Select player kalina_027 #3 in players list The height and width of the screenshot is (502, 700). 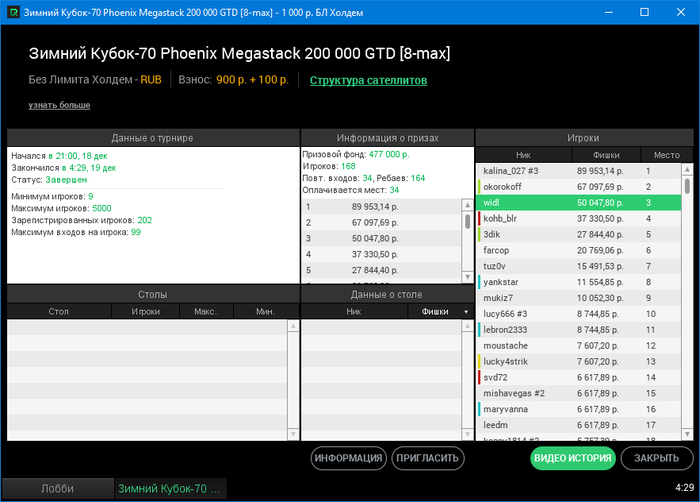(x=579, y=171)
